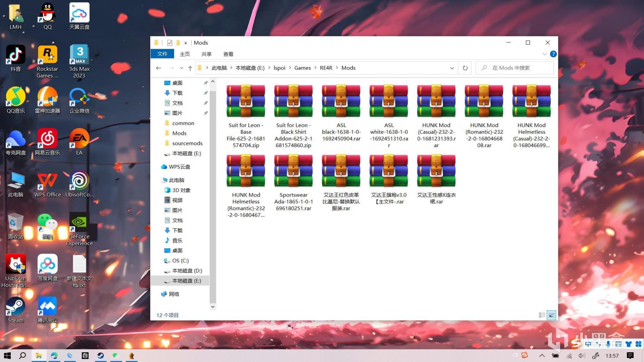Image resolution: width=644 pixels, height=362 pixels.
Task: Open the 文件 ribbon tab
Action: click(x=162, y=54)
